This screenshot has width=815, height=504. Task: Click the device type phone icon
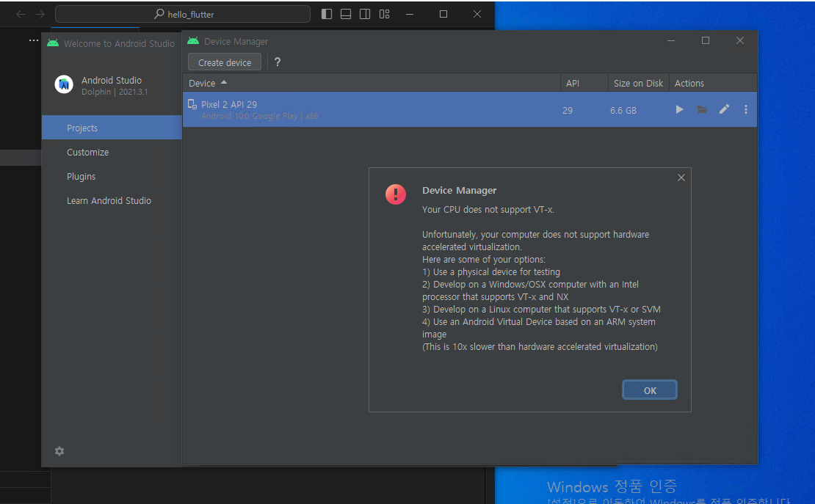click(192, 104)
